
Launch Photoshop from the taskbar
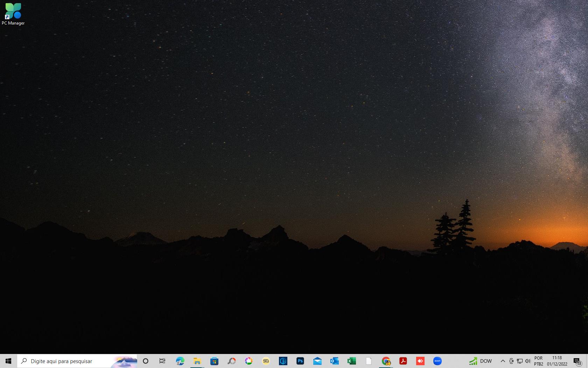(300, 361)
